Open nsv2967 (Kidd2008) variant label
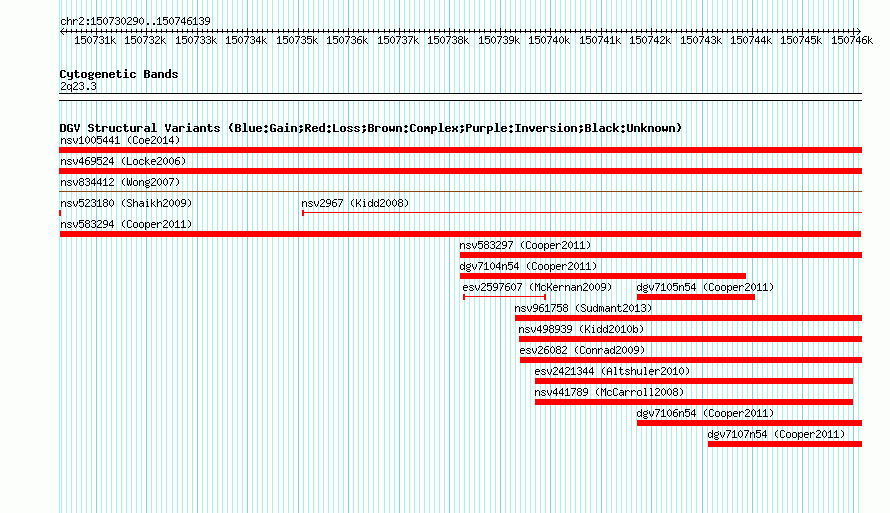890x513 pixels. (x=355, y=203)
